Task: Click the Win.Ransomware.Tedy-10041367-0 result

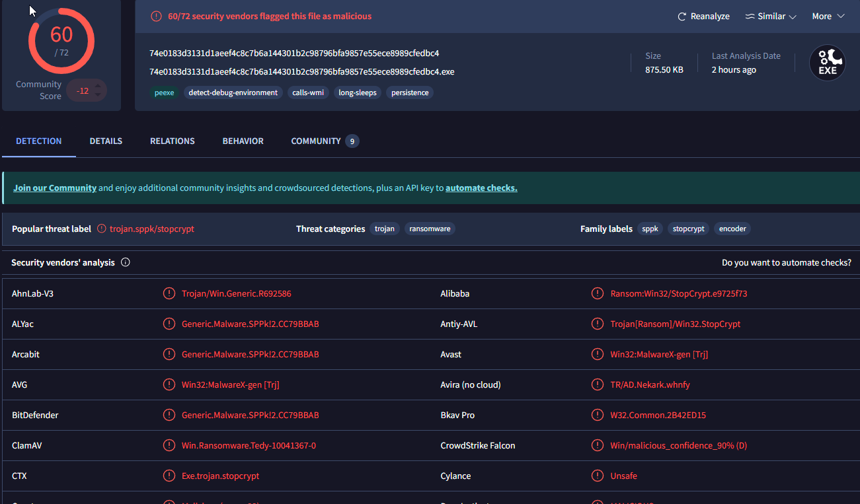Action: pos(249,445)
